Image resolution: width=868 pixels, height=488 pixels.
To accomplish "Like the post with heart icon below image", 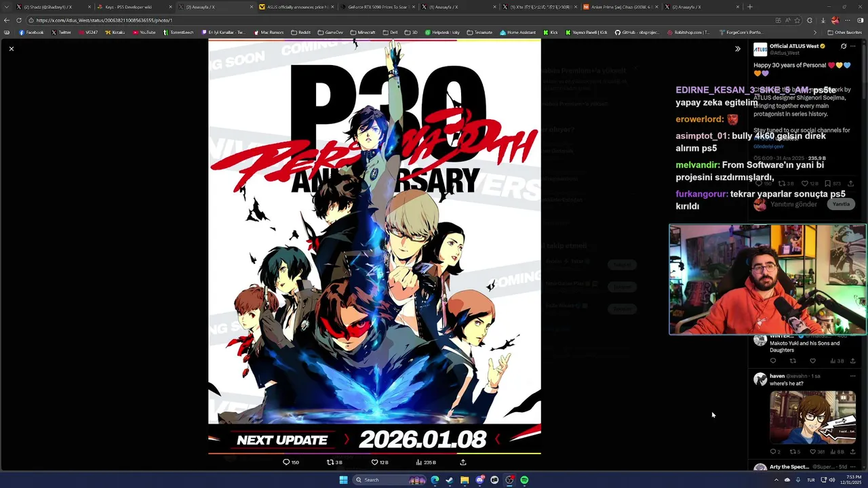I will (x=374, y=462).
